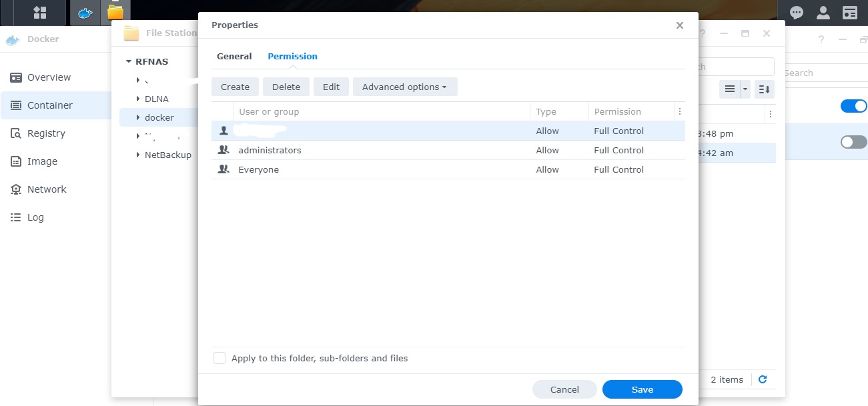Turn off the first enabled container toggle
Image resolution: width=868 pixels, height=406 pixels.
853,106
